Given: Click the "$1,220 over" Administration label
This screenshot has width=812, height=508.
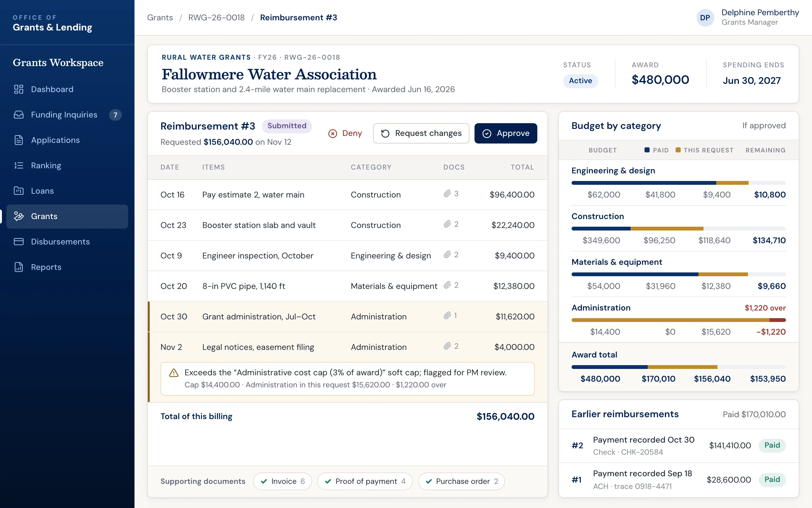Looking at the screenshot, I should pyautogui.click(x=765, y=308).
